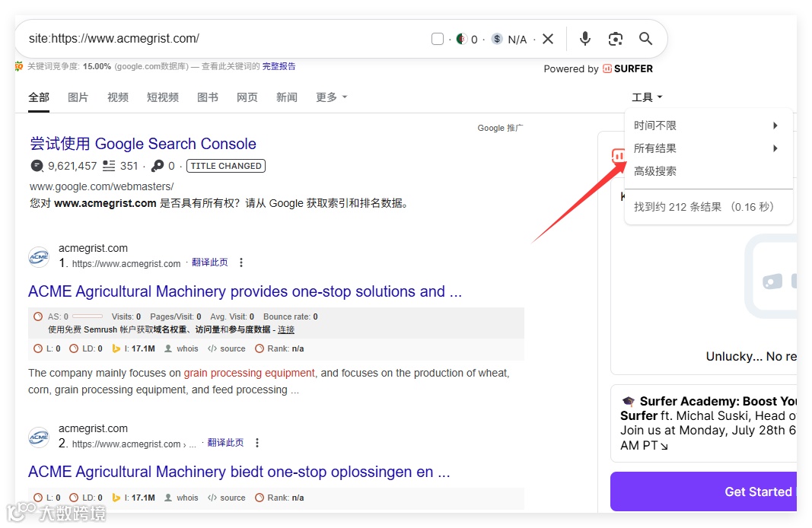Click Bounce rate: 0 metric

(x=291, y=316)
